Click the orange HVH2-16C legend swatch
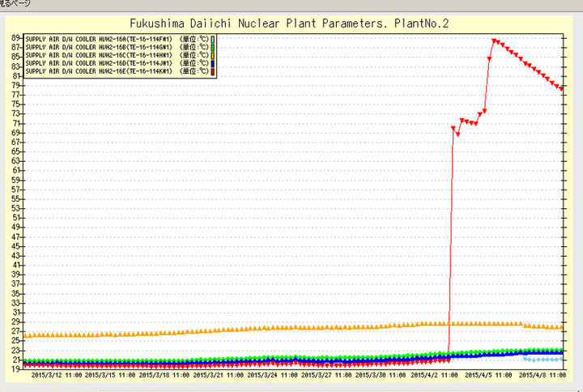This screenshot has width=583, height=392. (x=213, y=55)
